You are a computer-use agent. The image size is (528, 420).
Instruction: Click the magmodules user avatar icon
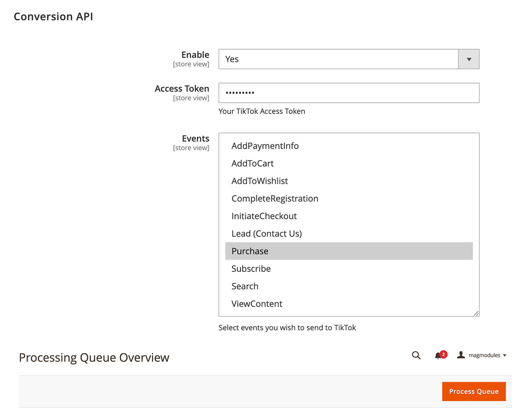tap(461, 355)
